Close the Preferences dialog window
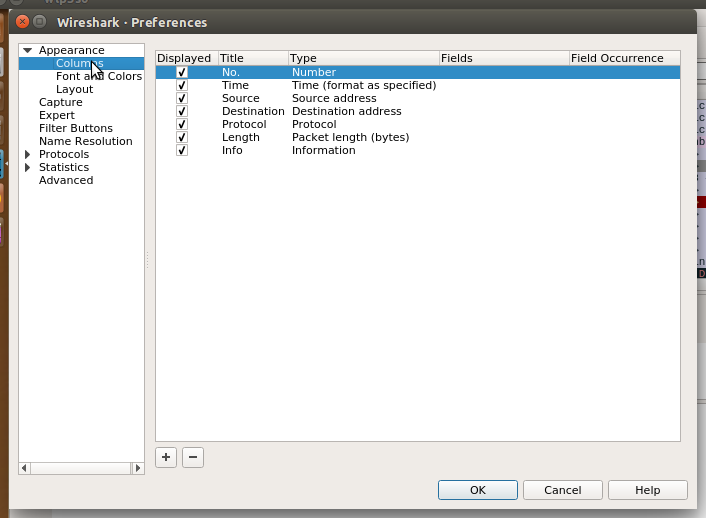This screenshot has height=518, width=706. 22,22
